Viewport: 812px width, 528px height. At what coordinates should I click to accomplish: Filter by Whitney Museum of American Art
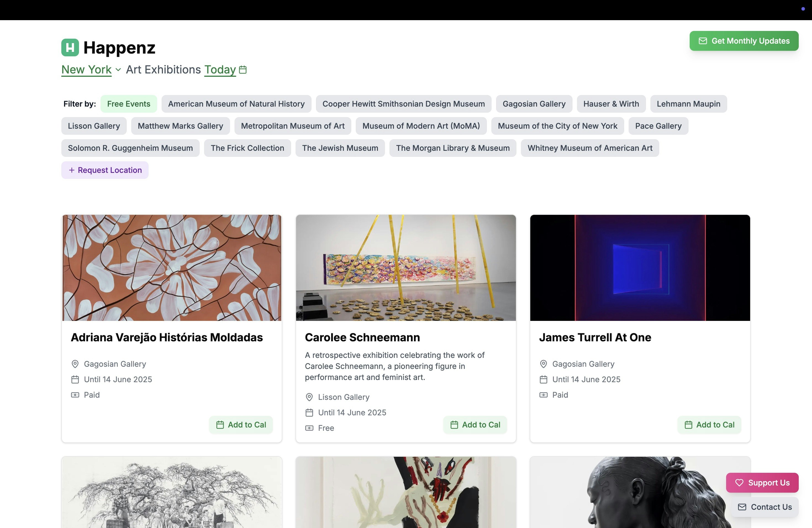[590, 148]
